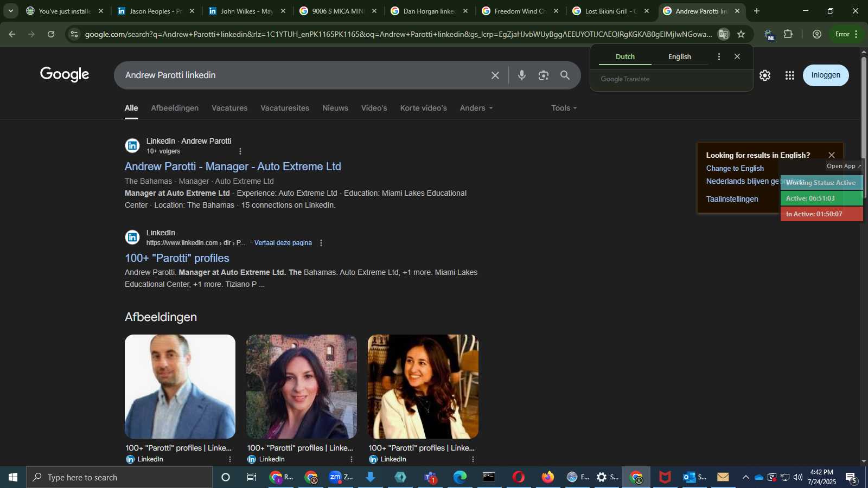Bookmark this page with star icon
This screenshot has height=488, width=868.
click(x=741, y=34)
